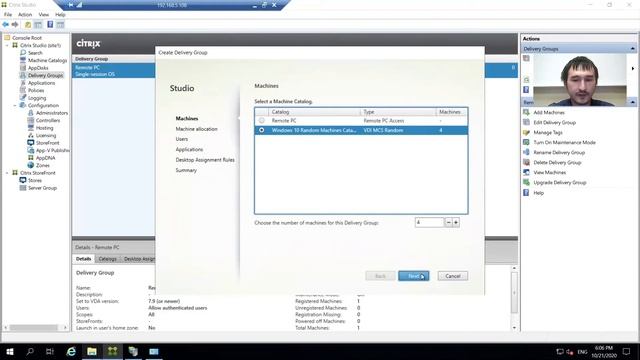
Task: Click the Catalog column header
Action: coord(314,112)
